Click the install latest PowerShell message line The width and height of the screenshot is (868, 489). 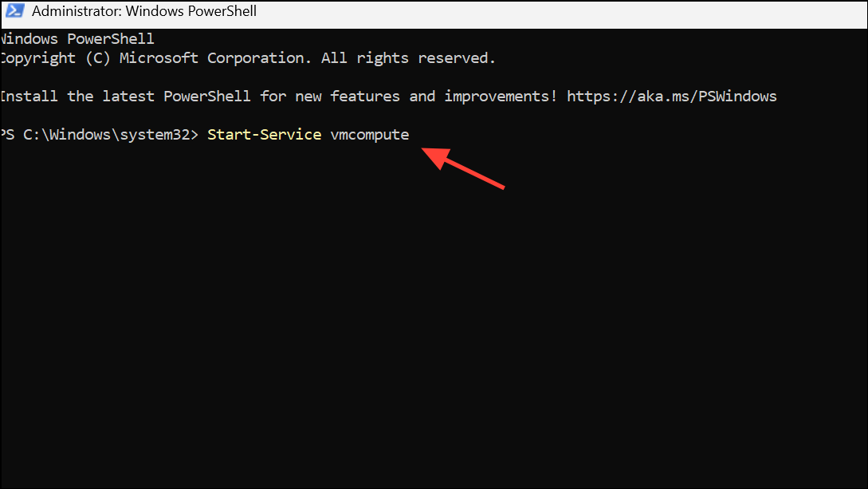click(279, 96)
